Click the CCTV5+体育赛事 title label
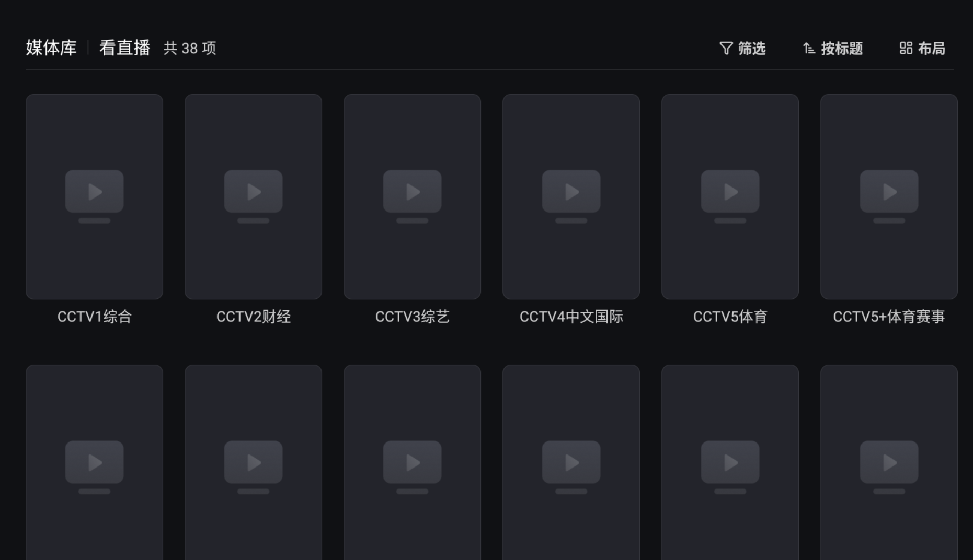Viewport: 973px width, 560px height. pos(889,317)
